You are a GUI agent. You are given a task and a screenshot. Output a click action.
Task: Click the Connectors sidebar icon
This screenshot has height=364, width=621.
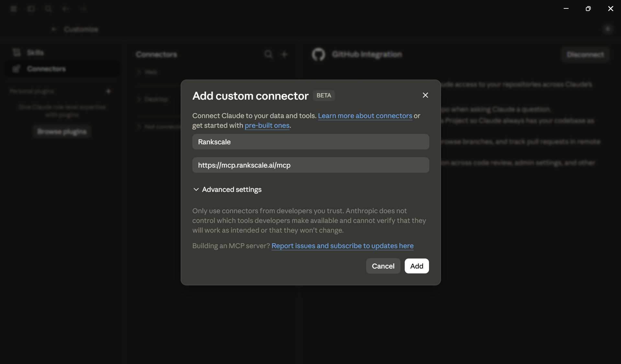[x=16, y=69]
